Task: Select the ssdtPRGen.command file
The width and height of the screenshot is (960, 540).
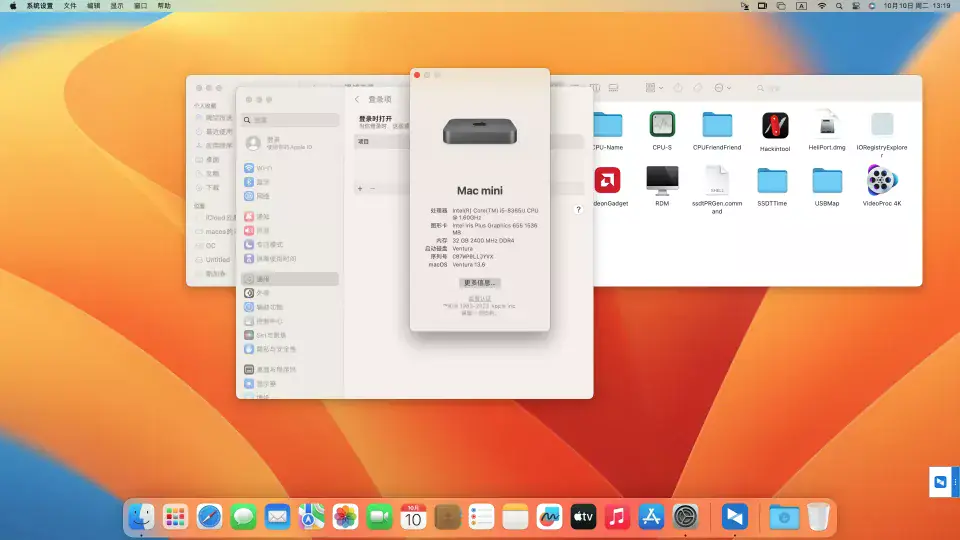Action: coord(717,181)
